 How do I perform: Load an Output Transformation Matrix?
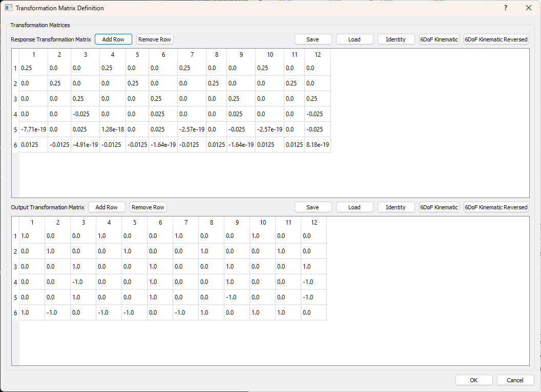355,207
